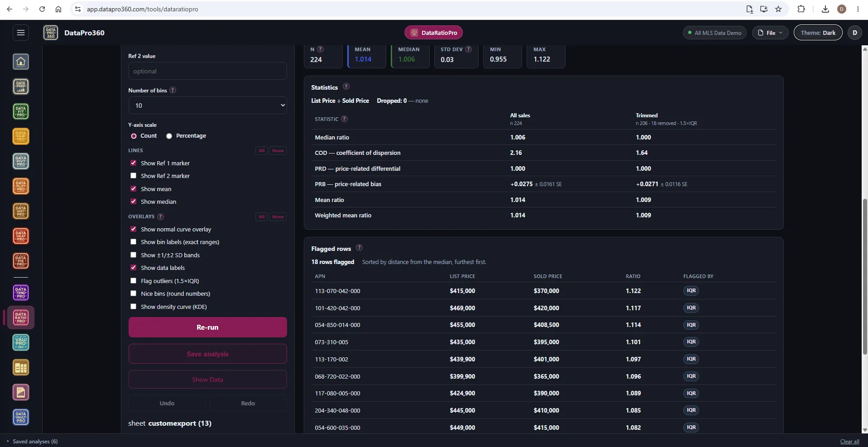Screen dimensions: 868x447
Task: Click None in OVERLAYS section
Action: [x=278, y=216]
